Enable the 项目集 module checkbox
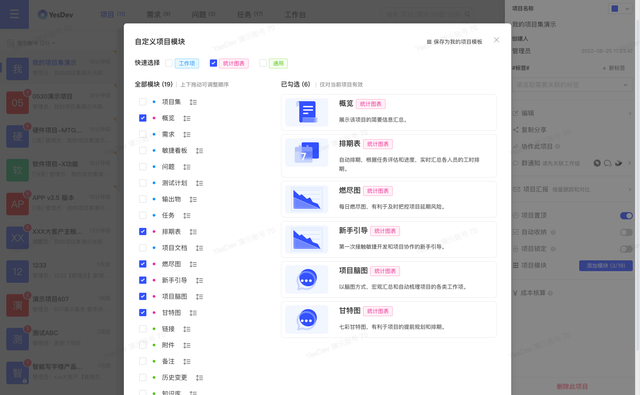 142,102
